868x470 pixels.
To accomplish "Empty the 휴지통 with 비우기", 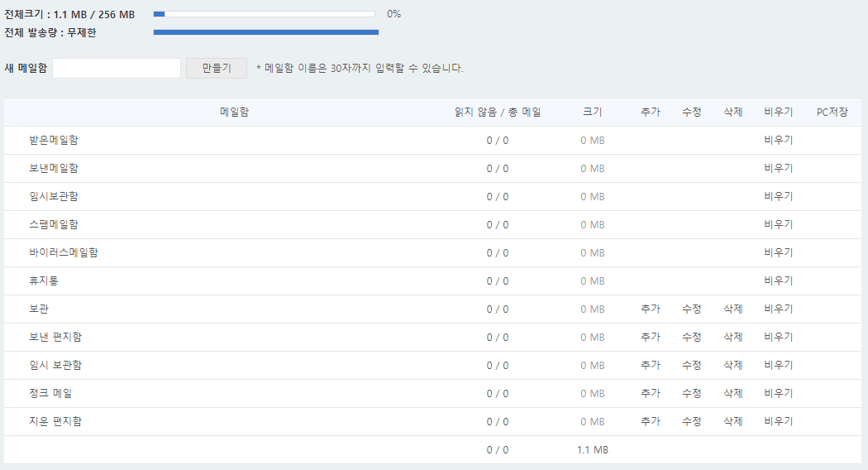I will tap(779, 281).
